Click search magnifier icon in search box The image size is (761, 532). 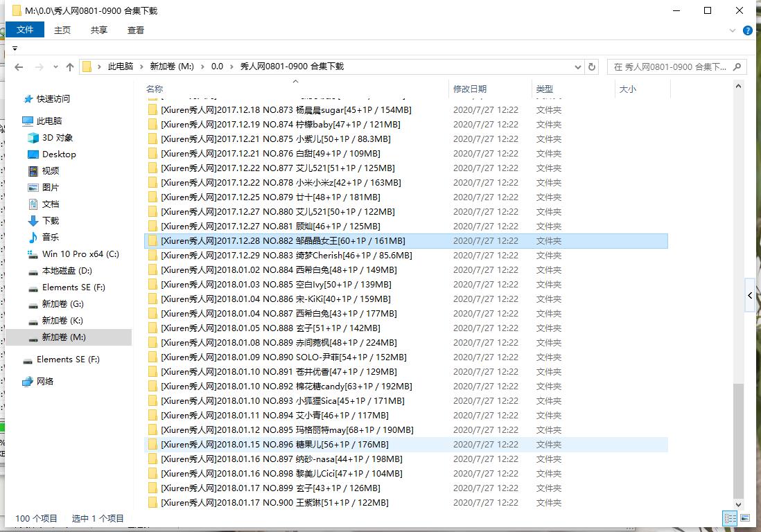pyautogui.click(x=737, y=67)
